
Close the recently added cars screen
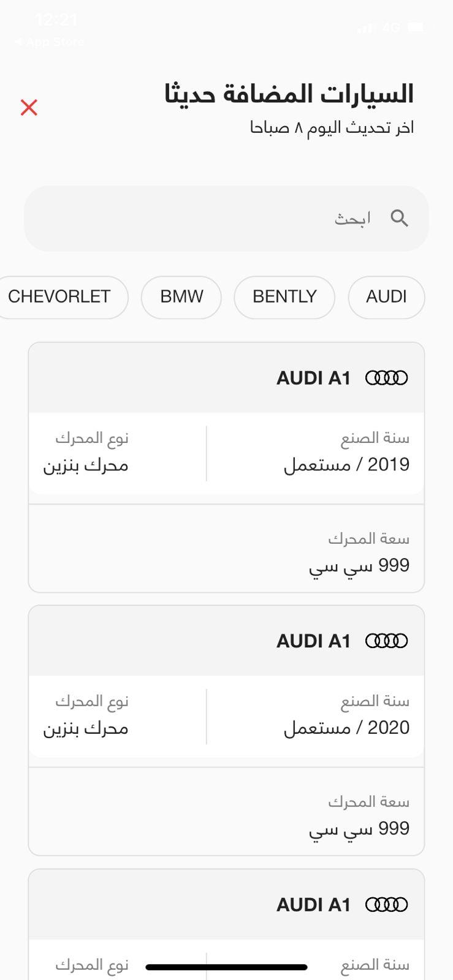(29, 108)
